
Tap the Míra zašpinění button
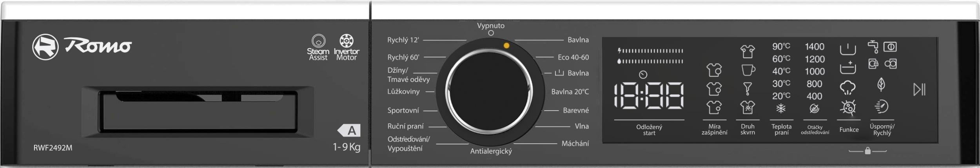tap(714, 129)
